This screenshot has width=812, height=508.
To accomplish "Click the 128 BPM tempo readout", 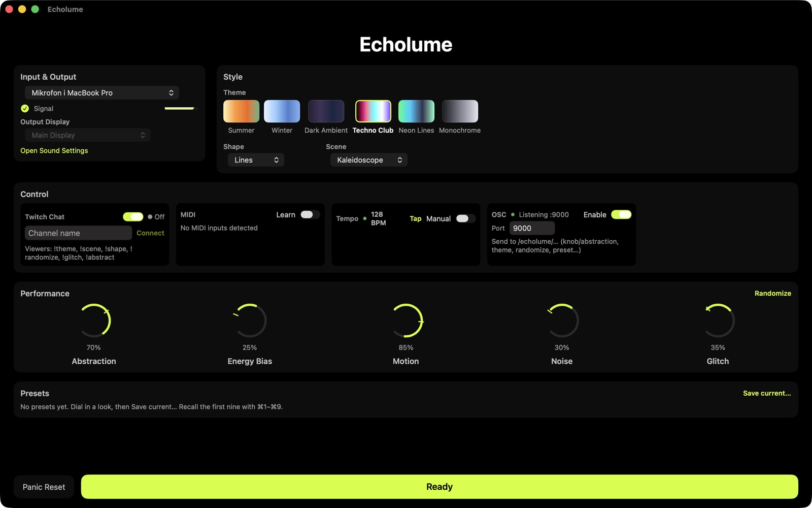I will 379,219.
